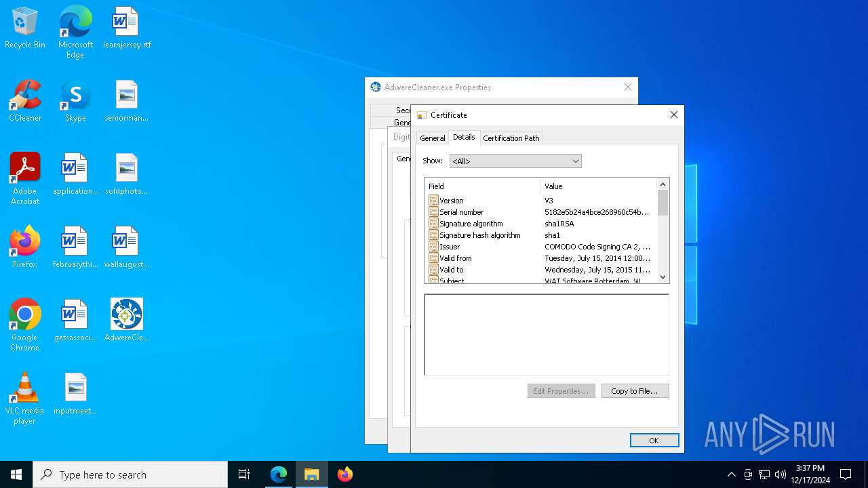The image size is (868, 488).
Task: Select the Details certificate tab
Action: pyautogui.click(x=464, y=137)
